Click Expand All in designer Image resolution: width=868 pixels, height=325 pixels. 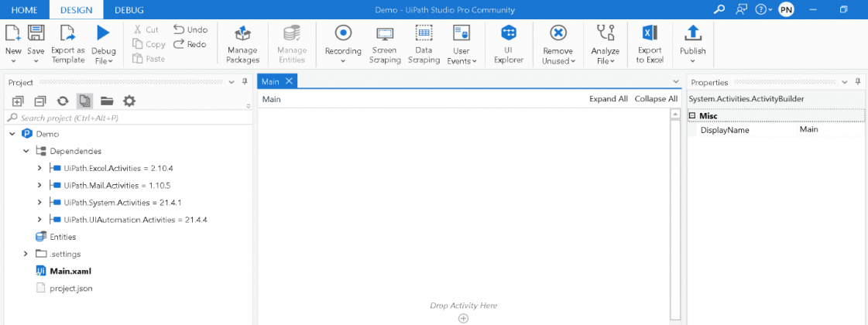[x=608, y=99]
